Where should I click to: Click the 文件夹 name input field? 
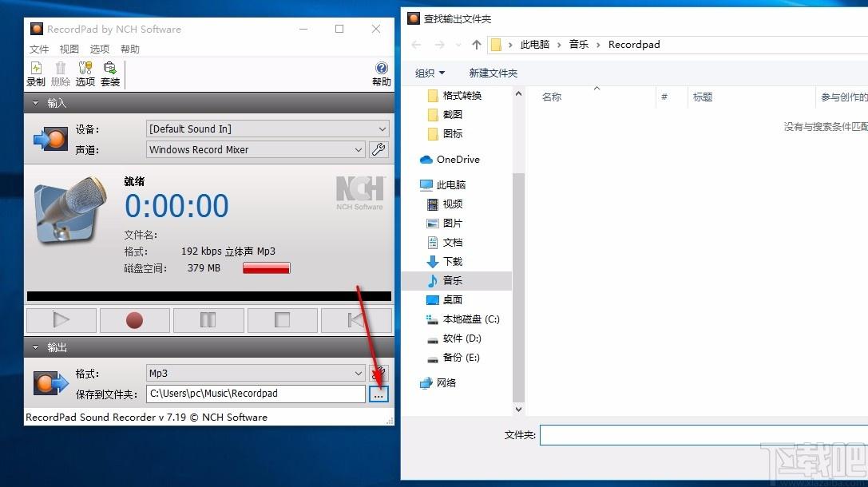(x=704, y=435)
